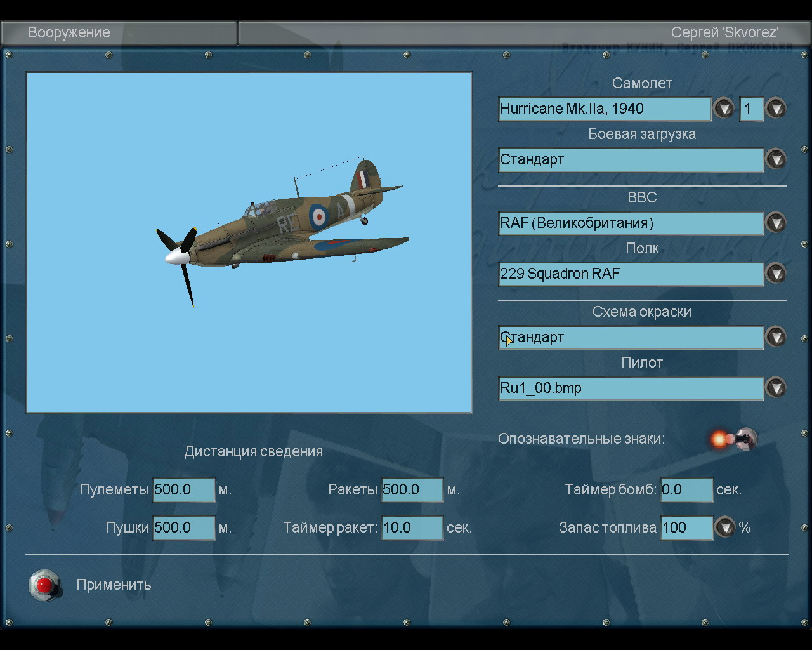Open the ВВС air force dropdown arrow
The height and width of the screenshot is (650, 812).
(x=775, y=223)
